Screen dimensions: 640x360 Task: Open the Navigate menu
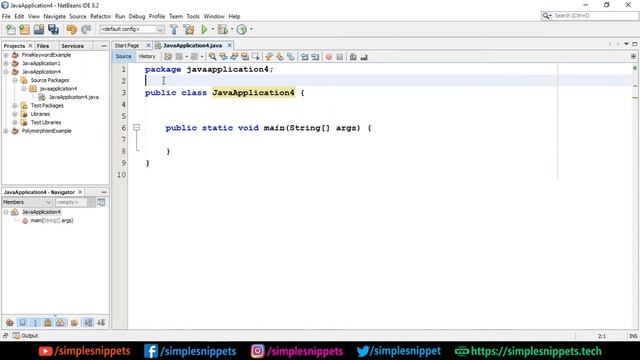coord(54,16)
